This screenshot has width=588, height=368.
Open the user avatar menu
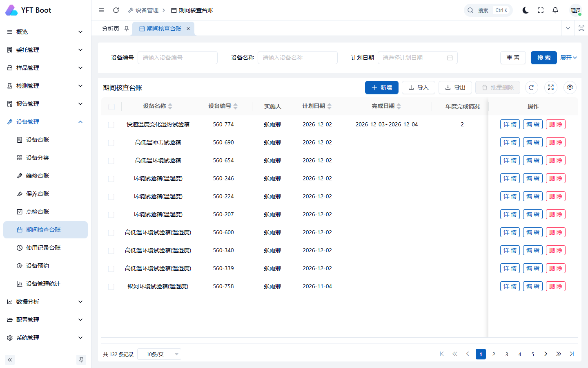tap(576, 10)
